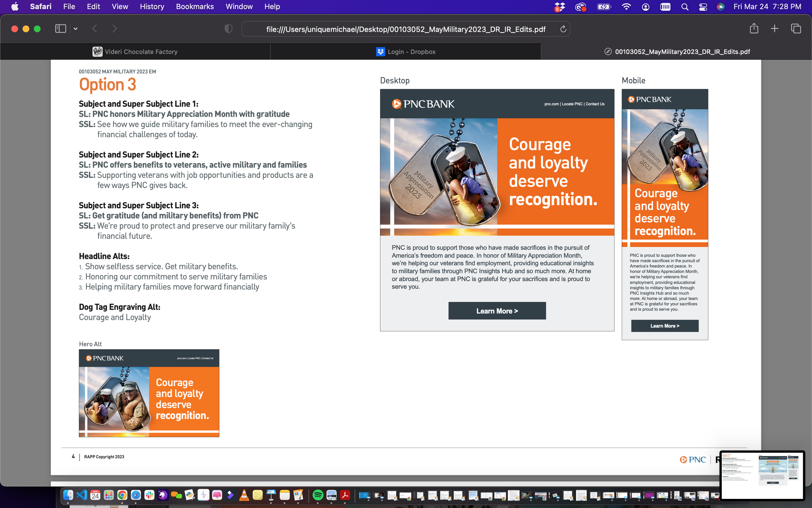Click the Option 3 heading
The image size is (812, 508).
(108, 84)
